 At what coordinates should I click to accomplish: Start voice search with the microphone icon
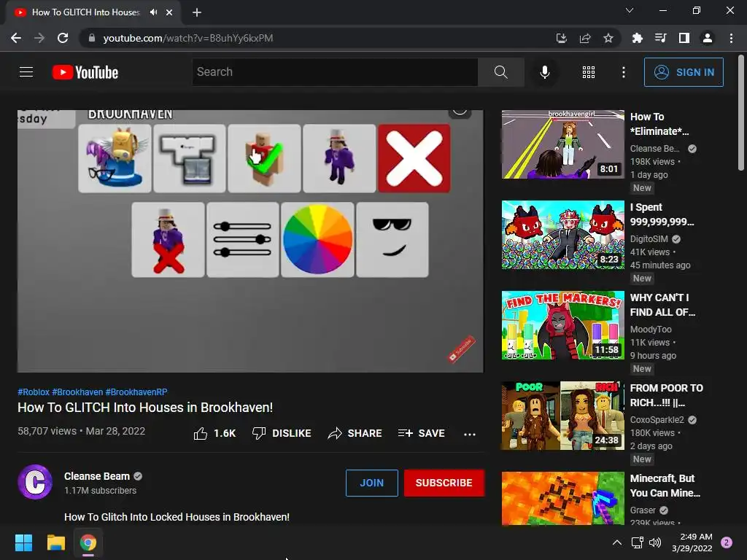point(544,72)
